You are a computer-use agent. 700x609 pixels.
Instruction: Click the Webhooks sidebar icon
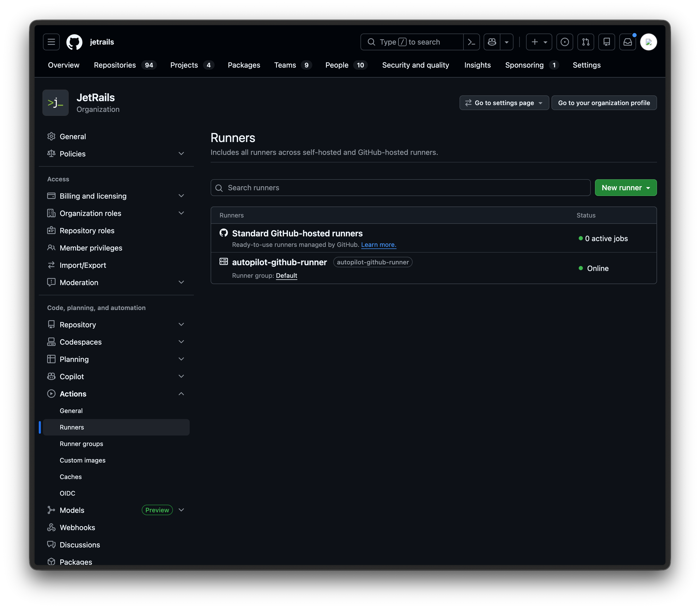coord(51,528)
